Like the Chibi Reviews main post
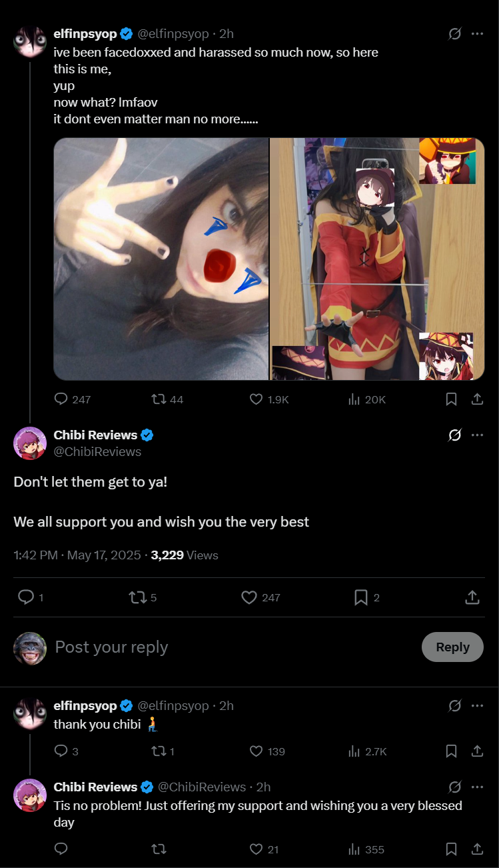This screenshot has height=868, width=499. (249, 597)
